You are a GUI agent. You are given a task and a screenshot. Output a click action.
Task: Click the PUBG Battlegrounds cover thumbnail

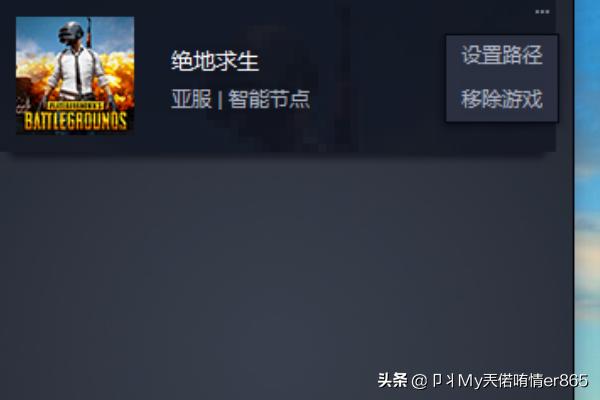pos(75,75)
